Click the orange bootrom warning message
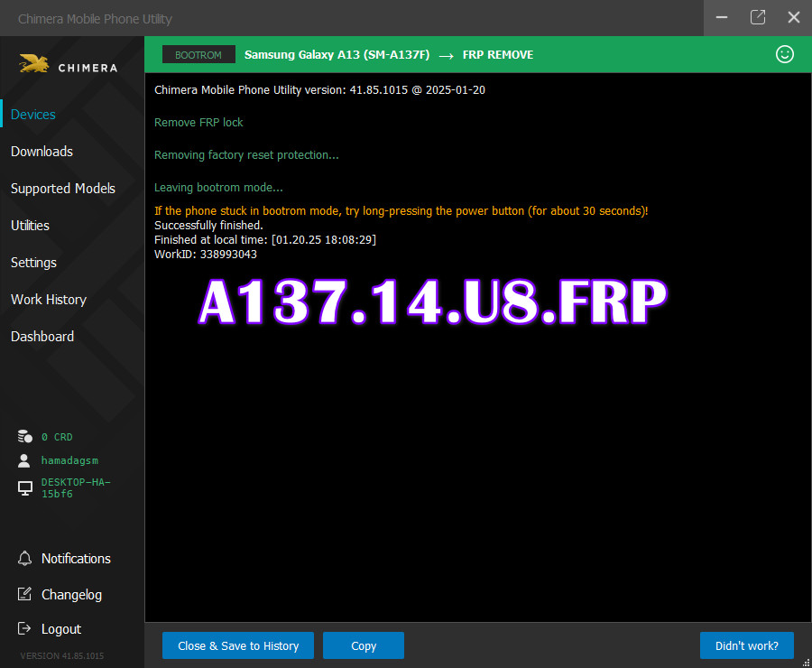Image resolution: width=812 pixels, height=668 pixels. coord(401,211)
